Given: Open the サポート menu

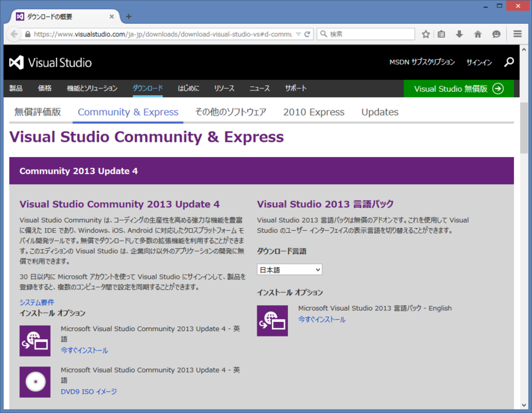Looking at the screenshot, I should (x=296, y=88).
